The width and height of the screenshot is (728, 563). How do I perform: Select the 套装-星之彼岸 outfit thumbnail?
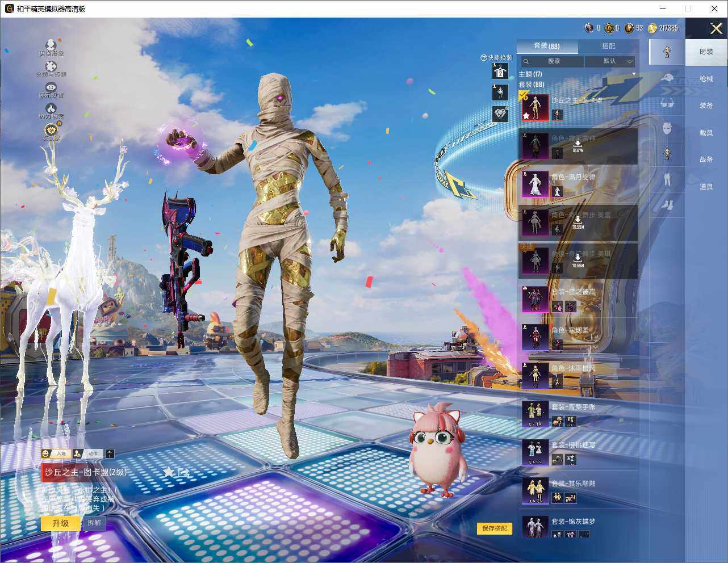pyautogui.click(x=535, y=299)
